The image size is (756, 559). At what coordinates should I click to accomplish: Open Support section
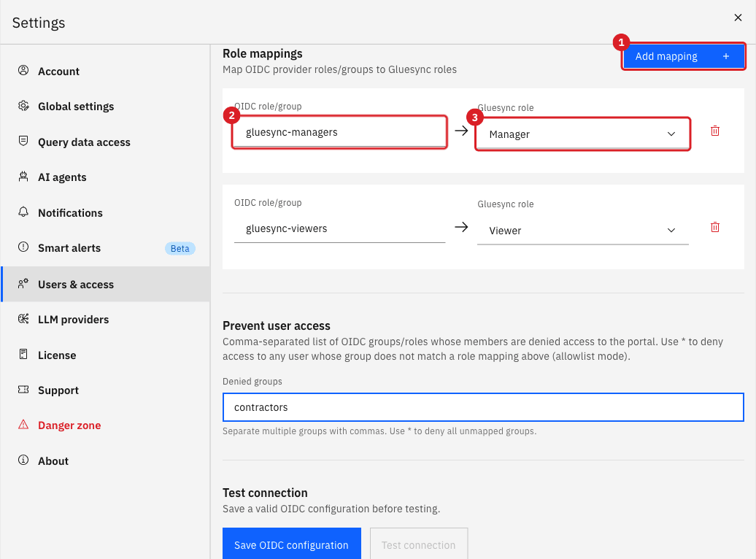tap(106, 390)
